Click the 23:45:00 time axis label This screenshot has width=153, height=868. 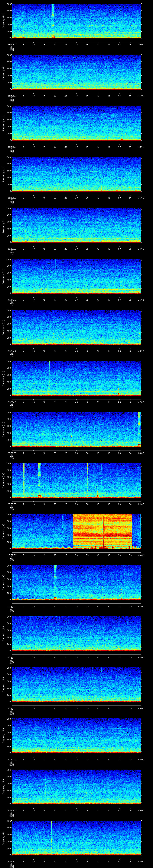click(x=12, y=862)
